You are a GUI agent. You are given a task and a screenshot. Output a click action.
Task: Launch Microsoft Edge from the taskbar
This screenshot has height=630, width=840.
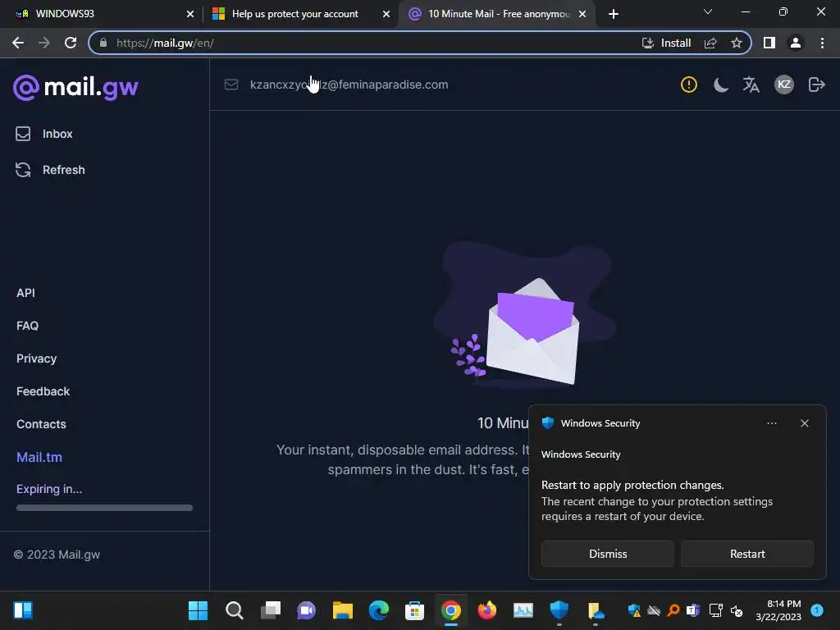pyautogui.click(x=379, y=610)
